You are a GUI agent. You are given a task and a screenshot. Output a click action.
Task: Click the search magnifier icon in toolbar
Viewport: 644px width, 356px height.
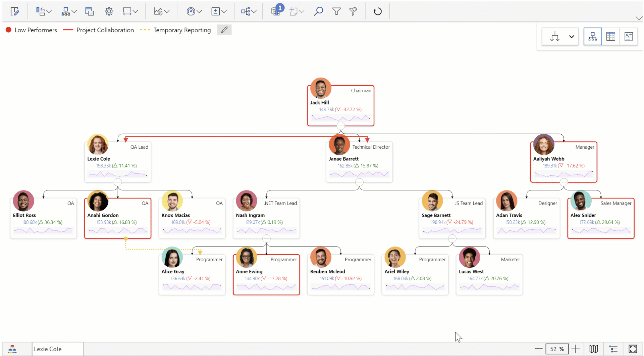[x=318, y=11]
